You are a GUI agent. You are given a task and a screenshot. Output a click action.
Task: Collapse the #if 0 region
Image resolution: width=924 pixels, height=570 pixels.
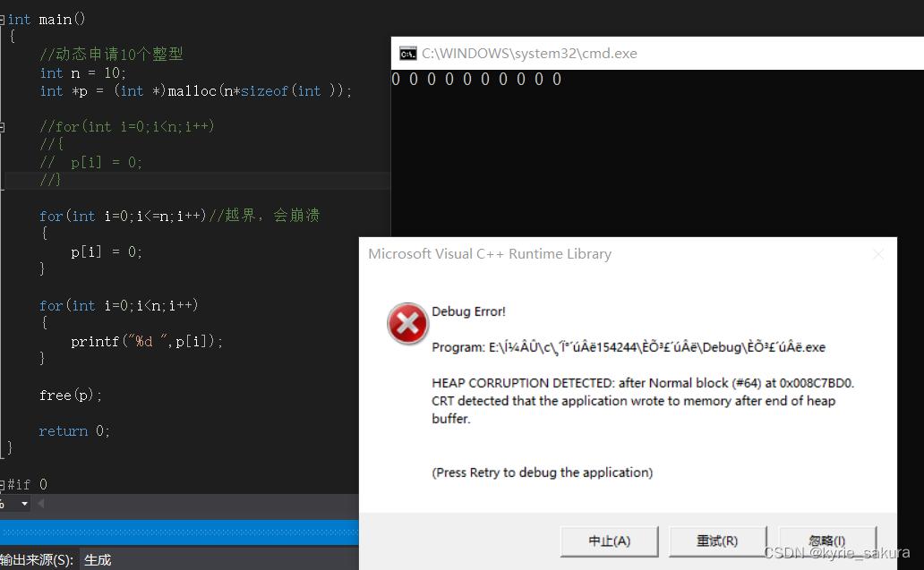pos(3,485)
